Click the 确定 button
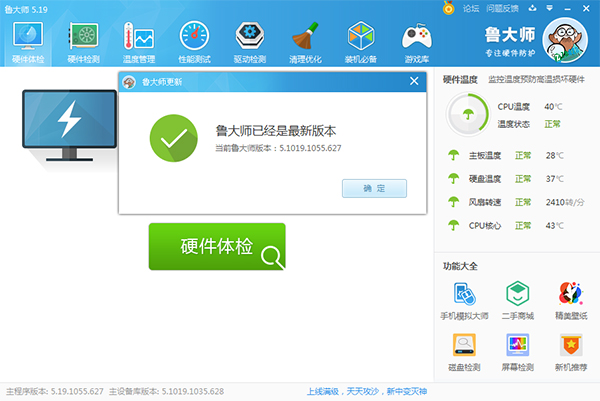Image resolution: width=600 pixels, height=401 pixels. pos(374,188)
